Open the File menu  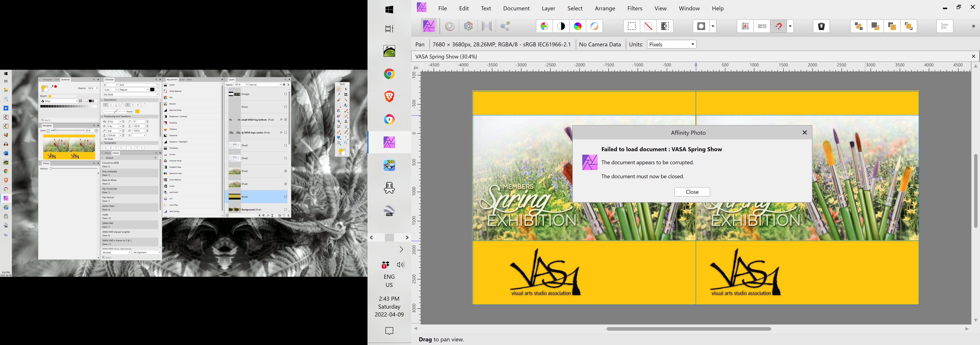[443, 8]
